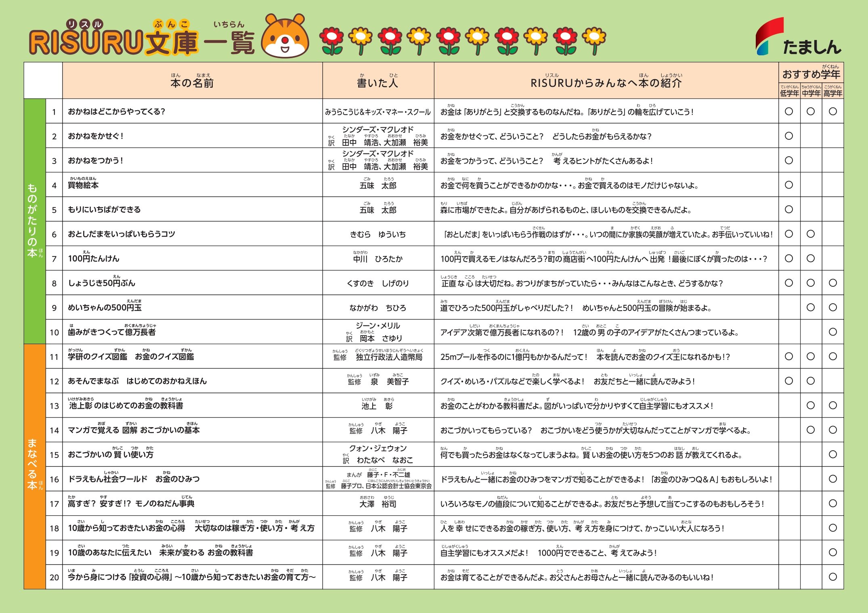Click 高学年 circle for おこづかいの賢い使い方

point(833,454)
